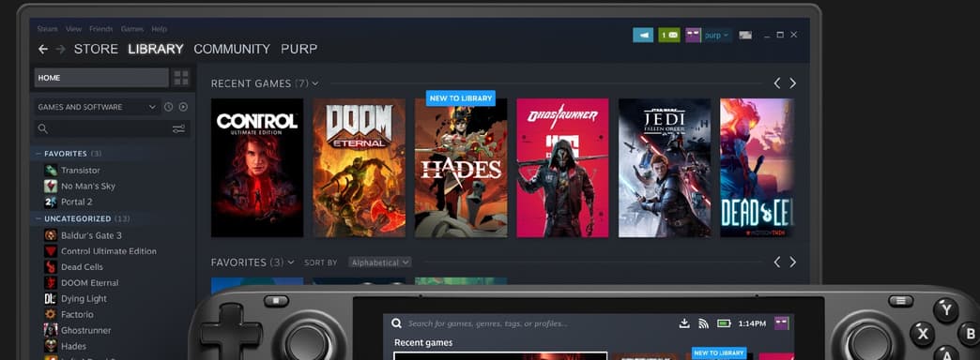Open the Dead Cells cover art
This screenshot has height=360, width=980.
click(x=758, y=168)
